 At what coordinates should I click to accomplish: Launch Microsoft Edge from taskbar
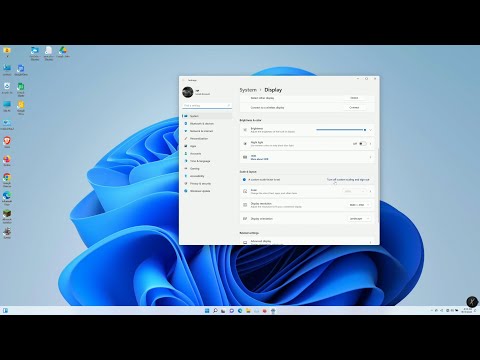coord(240,311)
